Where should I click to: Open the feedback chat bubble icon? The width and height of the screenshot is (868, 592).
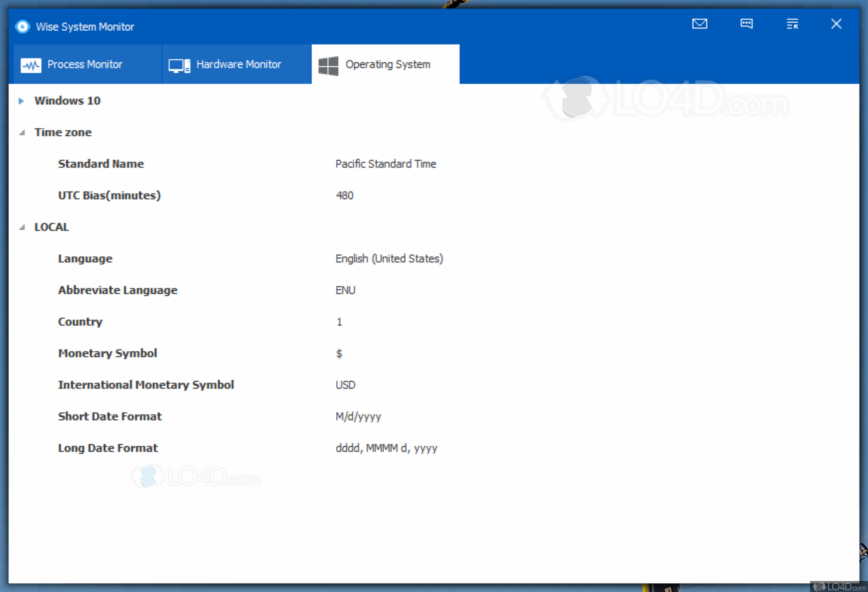point(746,24)
